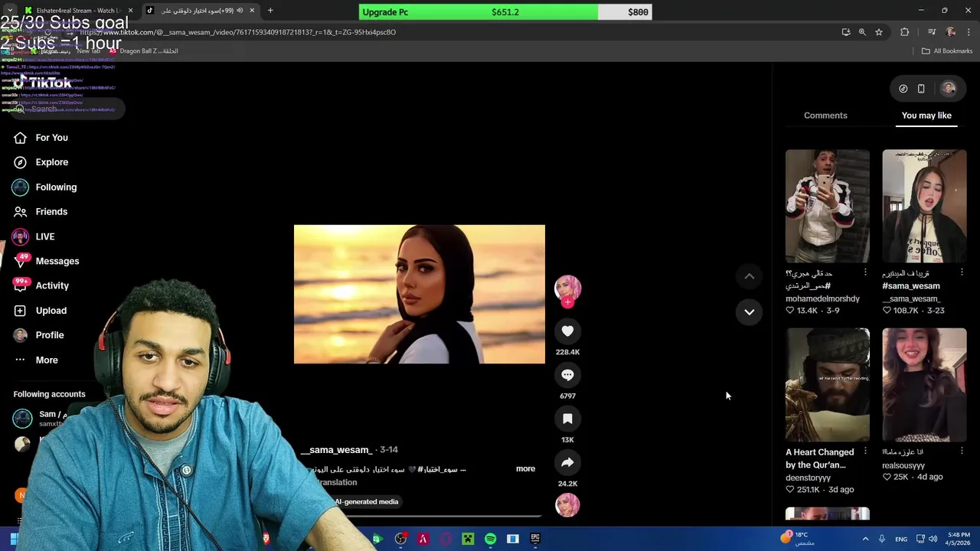
Task: Open the spinning sound disc avatar
Action: [x=567, y=505]
